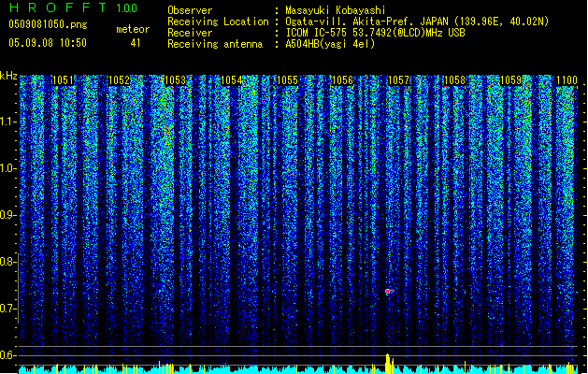Click the tall yellow power peak near 1057
The image size is (588, 374).
[388, 363]
